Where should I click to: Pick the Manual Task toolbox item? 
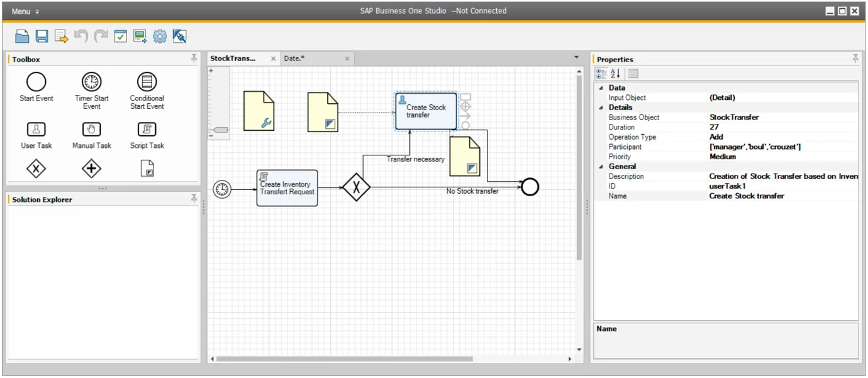pyautogui.click(x=92, y=135)
